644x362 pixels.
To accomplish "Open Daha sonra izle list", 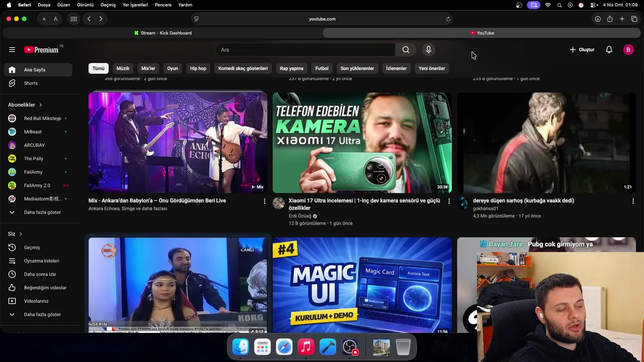I will point(38,274).
